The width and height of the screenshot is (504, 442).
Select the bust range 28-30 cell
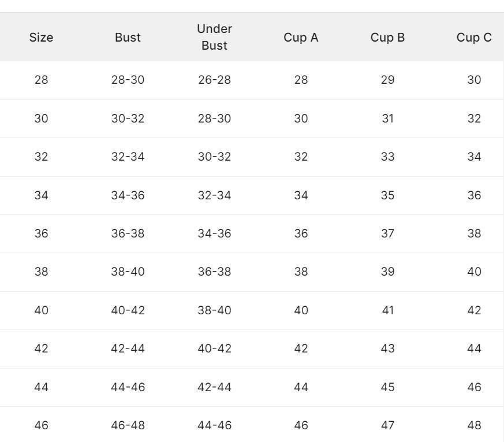[128, 80]
